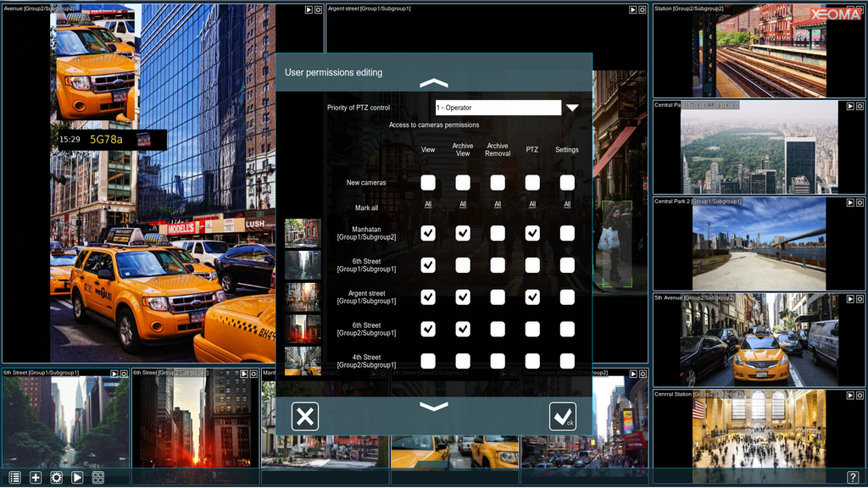This screenshot has width=868, height=488.
Task: Uncheck View for Manhatan camera
Action: point(428,233)
